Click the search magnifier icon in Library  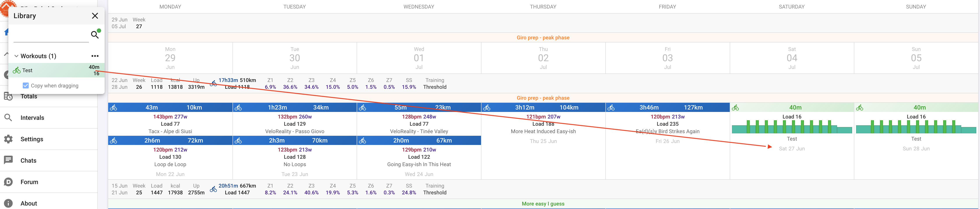coord(95,35)
